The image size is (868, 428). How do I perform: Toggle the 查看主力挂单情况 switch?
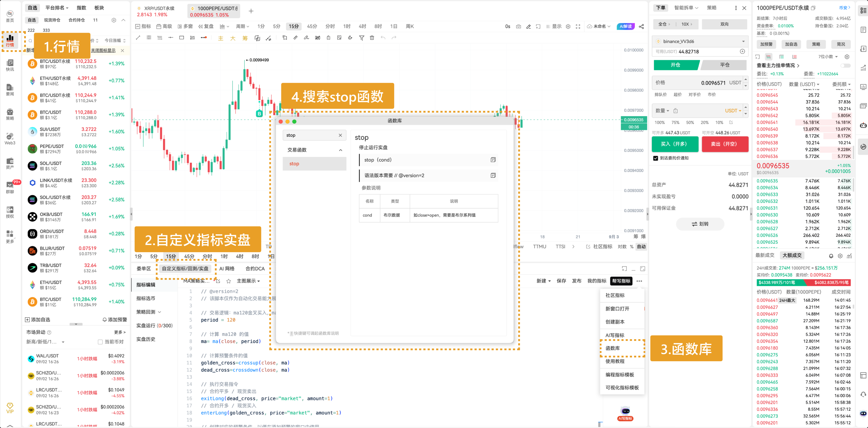tap(846, 66)
